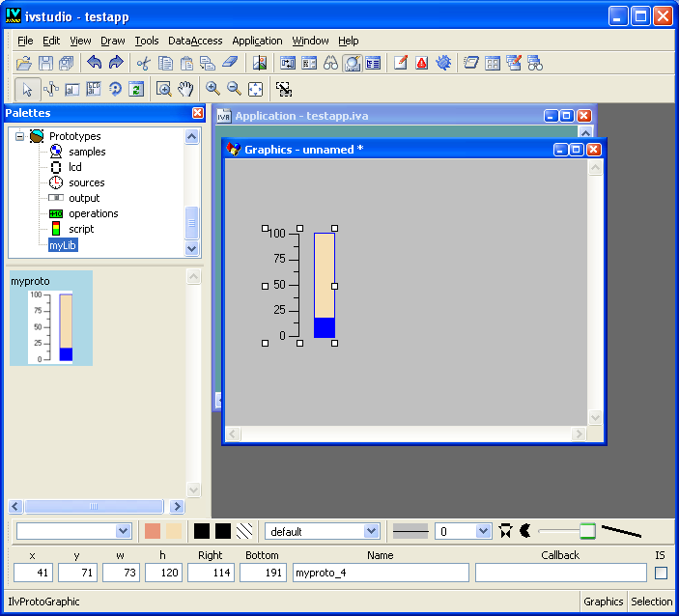Open the DataAccess menu
The height and width of the screenshot is (616, 679).
195,41
